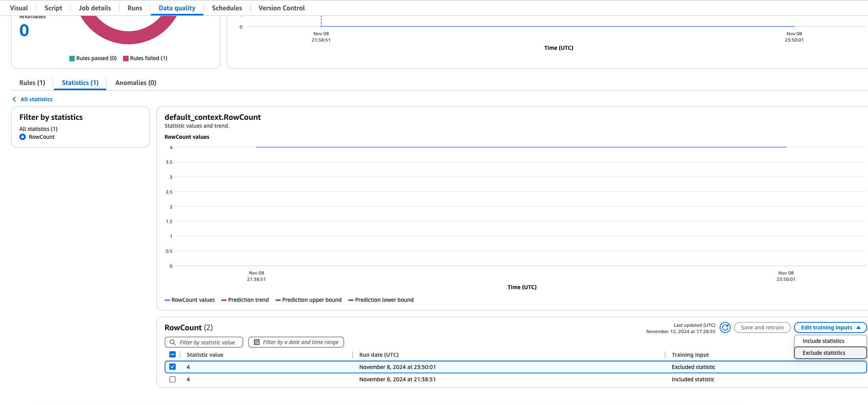The image size is (868, 405).
Task: Check the November 8 21:38:51 row
Action: (172, 379)
